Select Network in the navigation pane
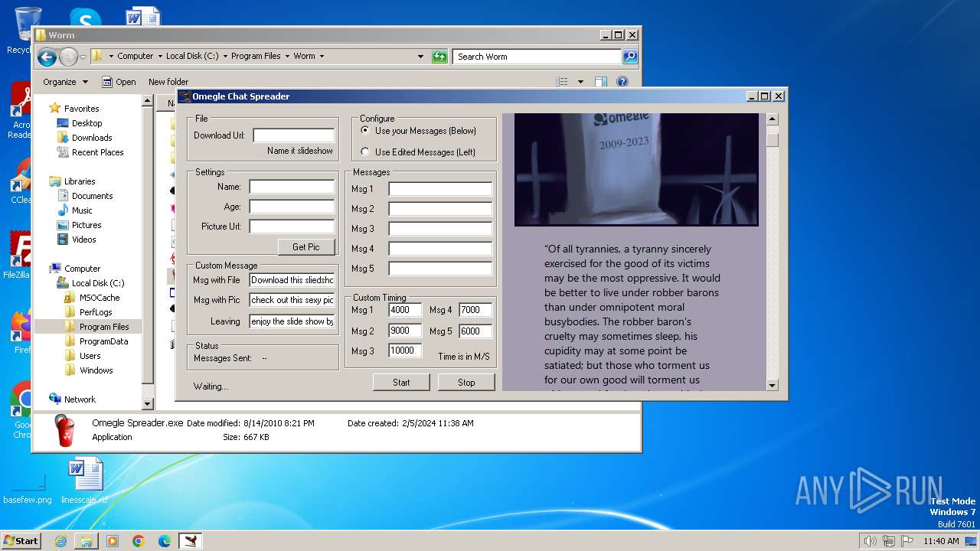Screen dimensions: 980x551 80,399
